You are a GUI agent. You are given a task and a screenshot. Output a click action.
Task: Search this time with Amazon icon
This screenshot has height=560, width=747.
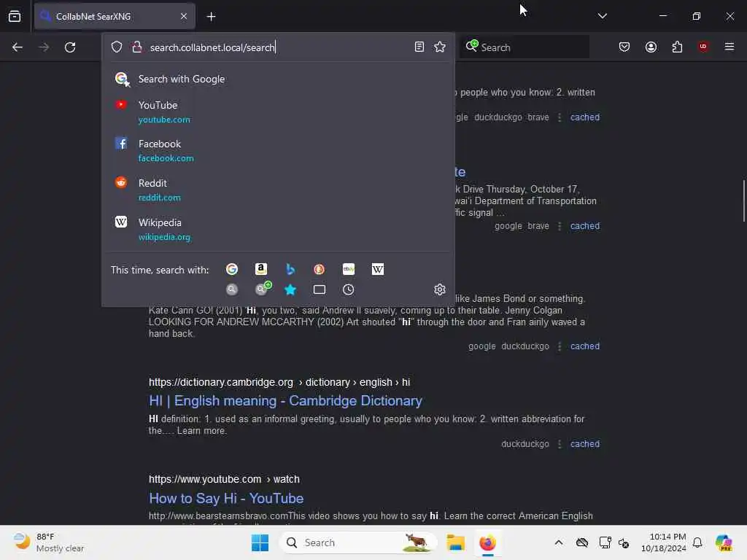[261, 270]
